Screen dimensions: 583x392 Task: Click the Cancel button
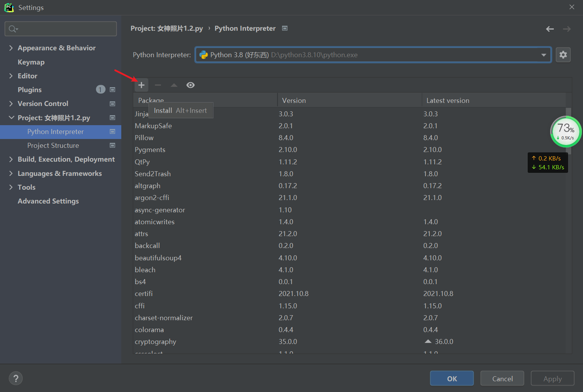coord(502,379)
